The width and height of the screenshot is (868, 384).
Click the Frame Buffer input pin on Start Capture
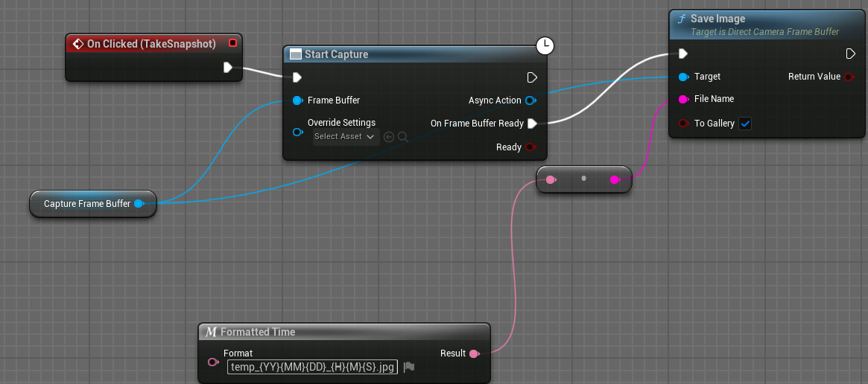(297, 100)
